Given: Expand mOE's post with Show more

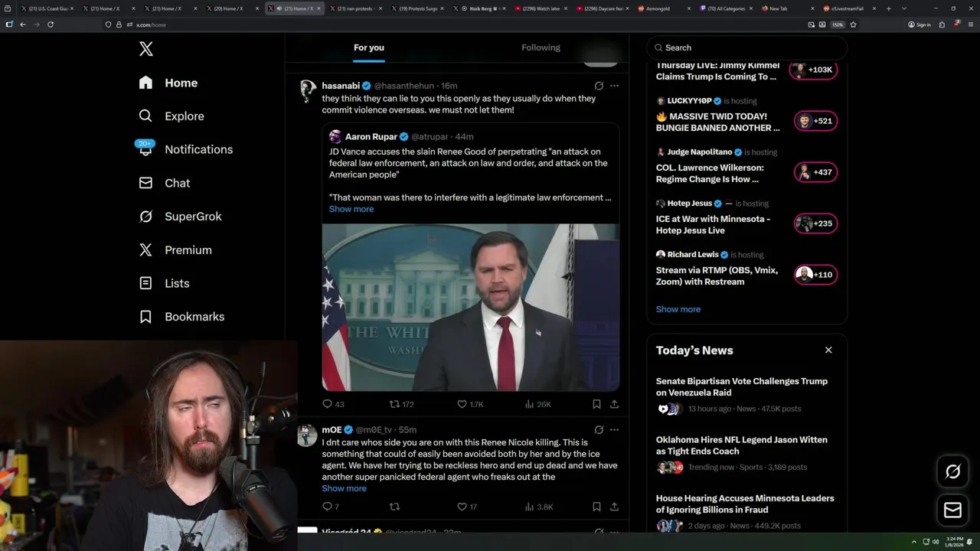Looking at the screenshot, I should coord(344,488).
